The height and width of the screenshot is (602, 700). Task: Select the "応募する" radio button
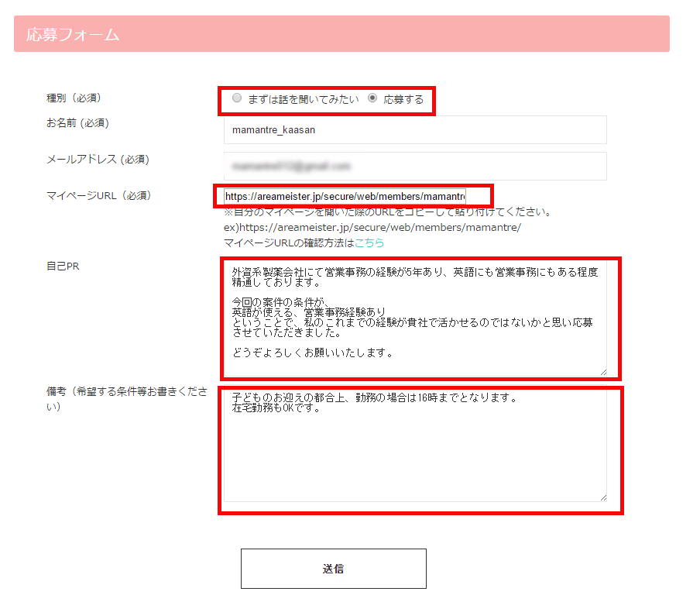(372, 98)
